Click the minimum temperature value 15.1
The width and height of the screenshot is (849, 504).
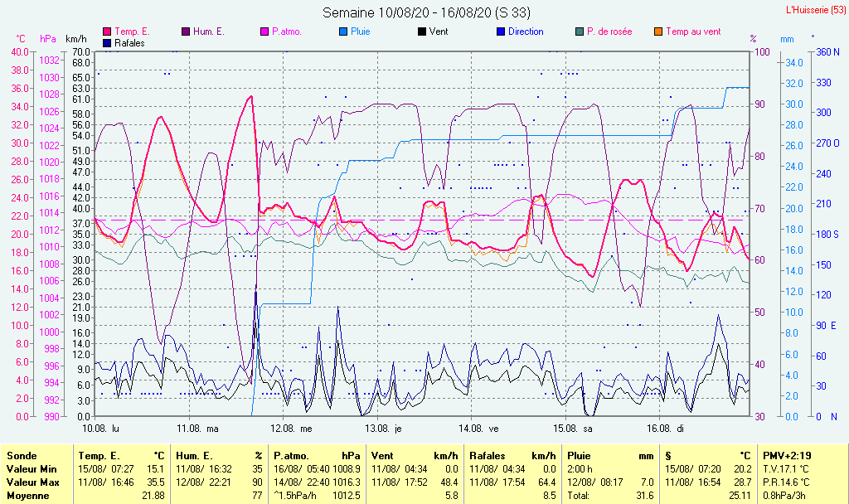pyautogui.click(x=155, y=469)
